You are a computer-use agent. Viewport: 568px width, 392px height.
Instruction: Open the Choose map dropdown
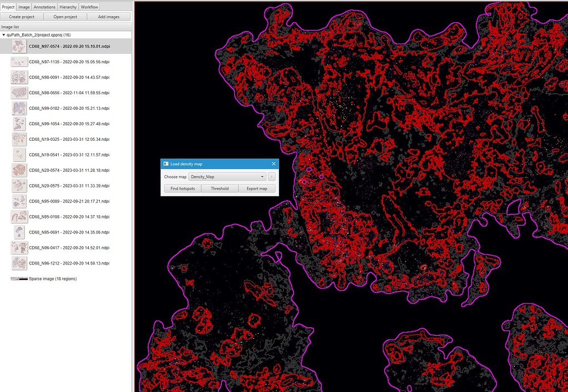[x=227, y=176]
